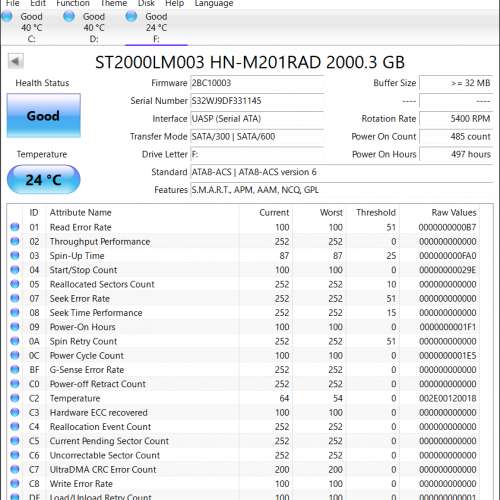
Task: Click the 24 °C temperature button
Action: [x=44, y=180]
